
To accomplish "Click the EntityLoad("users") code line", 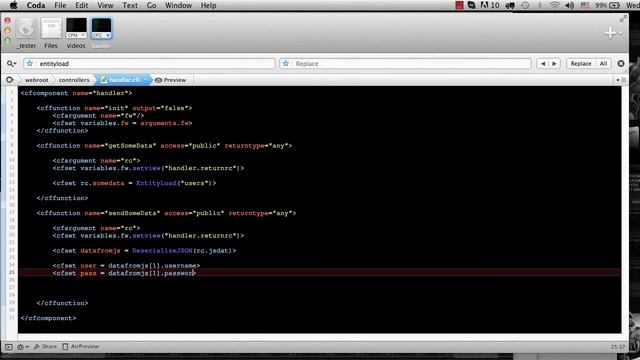I will pos(134,183).
